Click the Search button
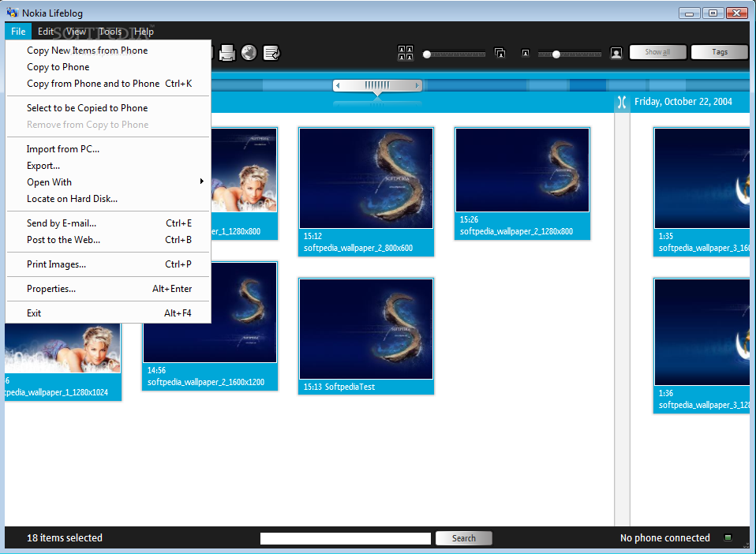756x554 pixels. click(464, 538)
